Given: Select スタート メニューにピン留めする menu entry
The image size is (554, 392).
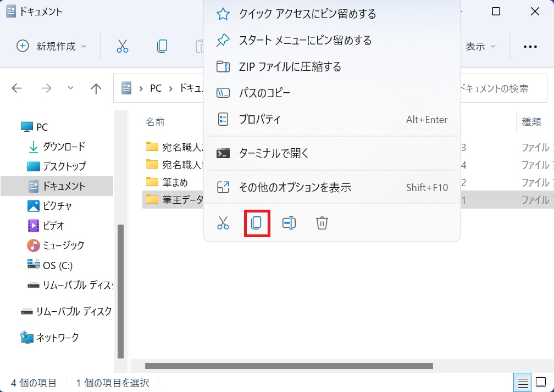Looking at the screenshot, I should coord(332,40).
